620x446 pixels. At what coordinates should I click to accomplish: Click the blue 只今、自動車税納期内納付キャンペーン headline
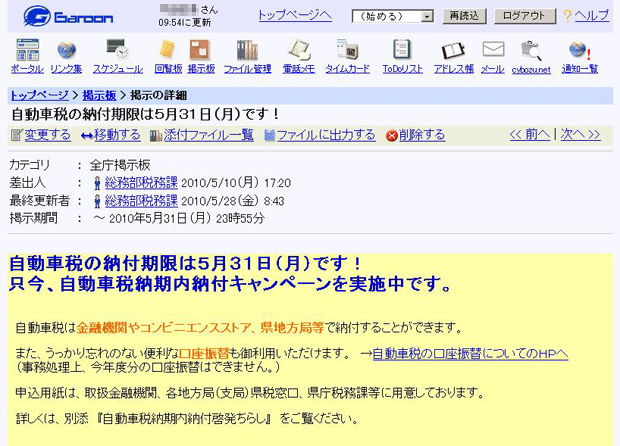click(229, 284)
